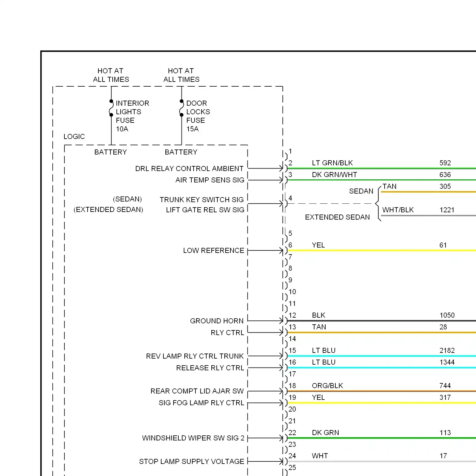Click circuit number 28
Screen dimensions: 476x476
(443, 327)
